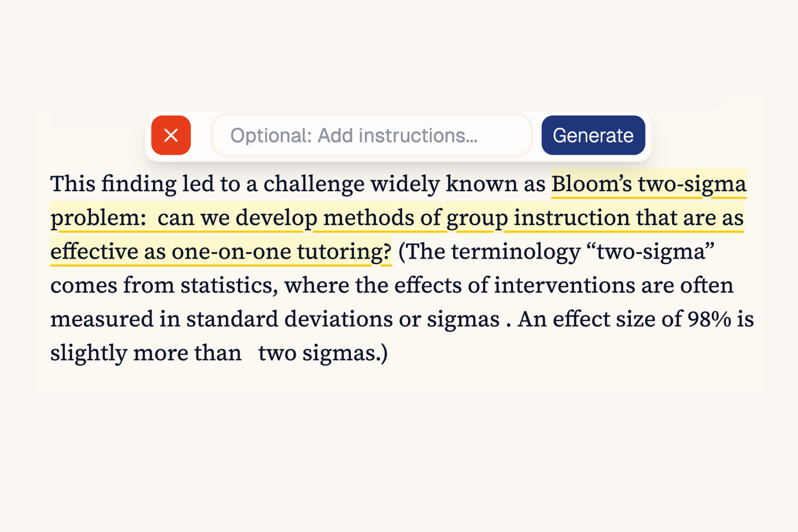Click the words "slightly more than"
The height and width of the screenshot is (532, 798).
pyautogui.click(x=145, y=353)
